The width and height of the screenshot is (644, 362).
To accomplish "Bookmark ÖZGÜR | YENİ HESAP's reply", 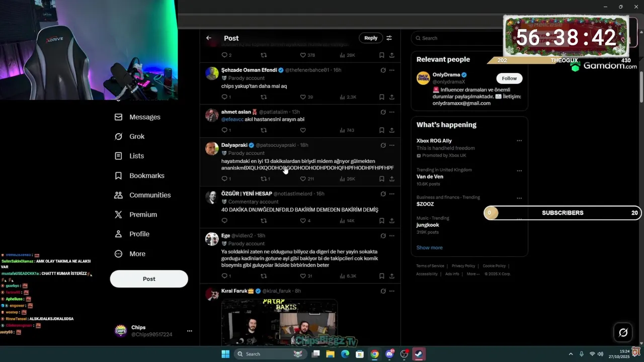I will coord(382,221).
